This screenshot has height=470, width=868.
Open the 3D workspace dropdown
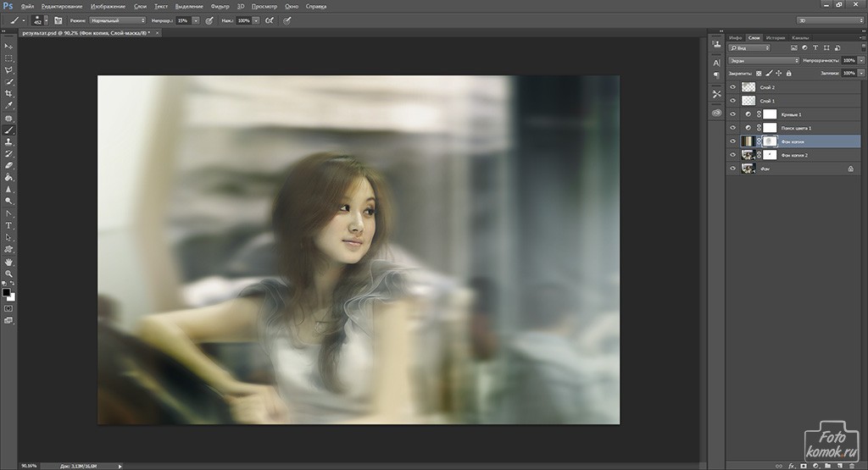click(x=830, y=20)
